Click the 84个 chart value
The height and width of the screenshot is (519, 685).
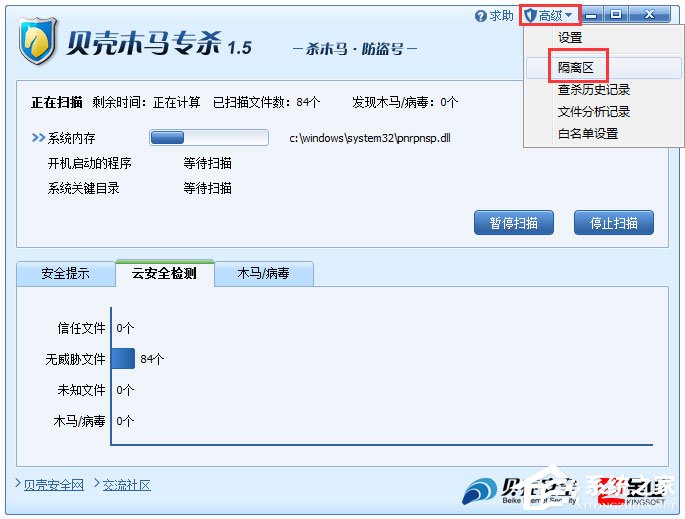(x=152, y=359)
